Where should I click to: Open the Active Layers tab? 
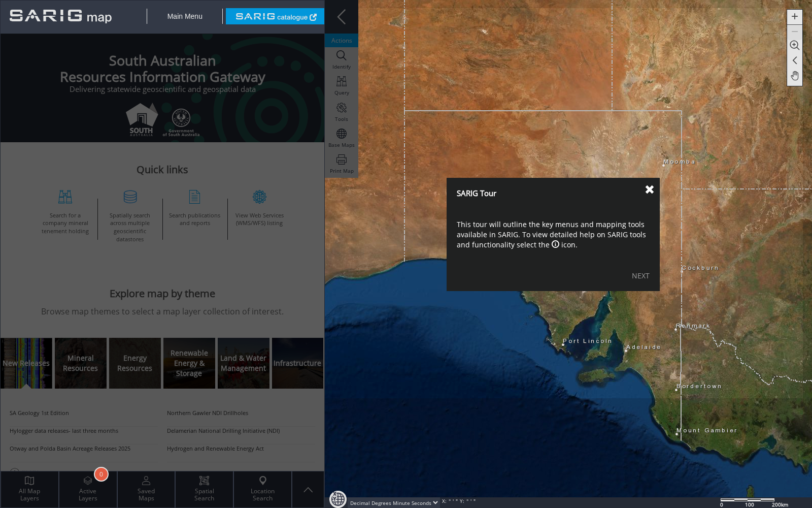coord(88,489)
